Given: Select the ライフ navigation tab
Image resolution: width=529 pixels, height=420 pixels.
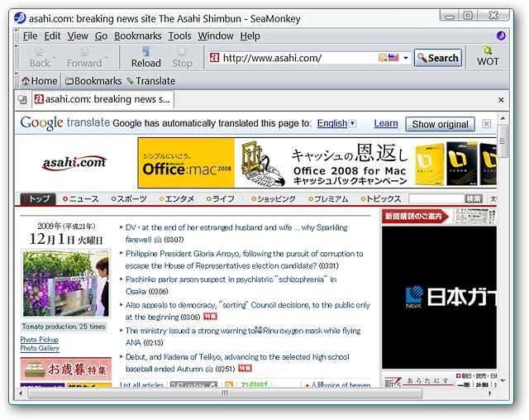Looking at the screenshot, I should (x=221, y=199).
